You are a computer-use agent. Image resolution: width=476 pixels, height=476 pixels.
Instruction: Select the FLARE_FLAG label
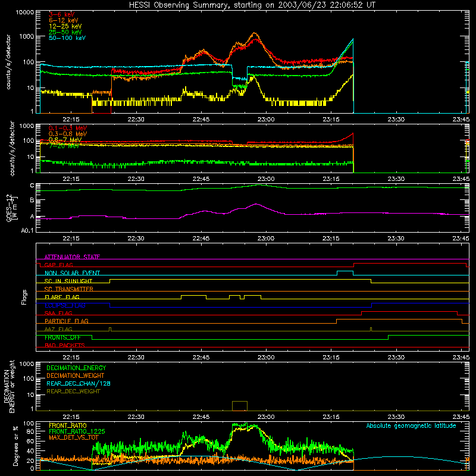coord(62,297)
